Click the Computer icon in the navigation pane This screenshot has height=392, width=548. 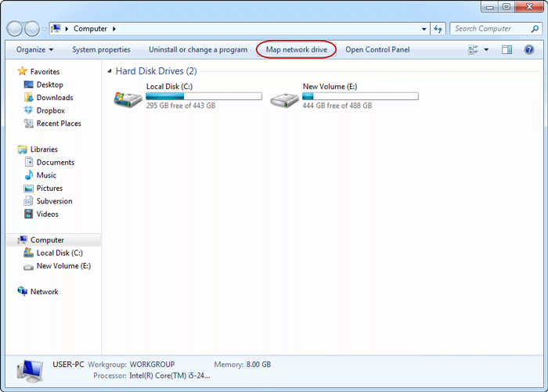(23, 239)
